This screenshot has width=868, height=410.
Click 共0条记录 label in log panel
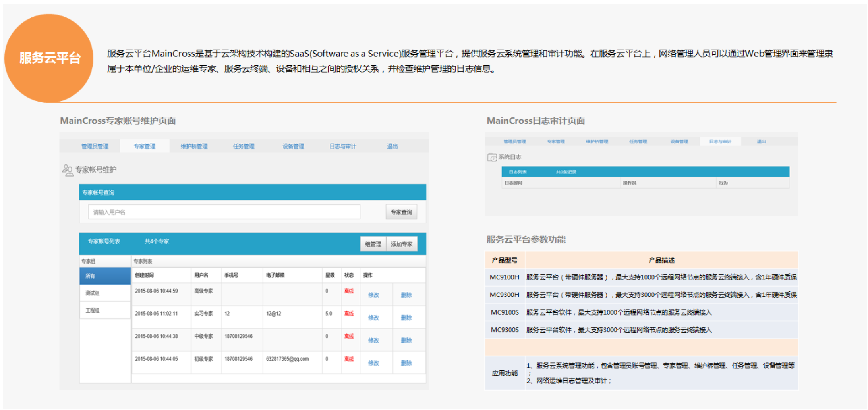click(566, 172)
